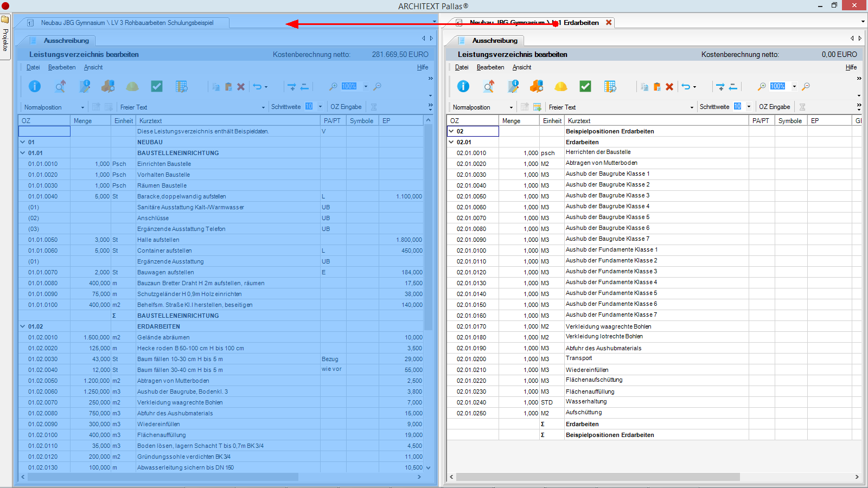
Task: Click the EP column header in left pane
Action: click(x=401, y=121)
